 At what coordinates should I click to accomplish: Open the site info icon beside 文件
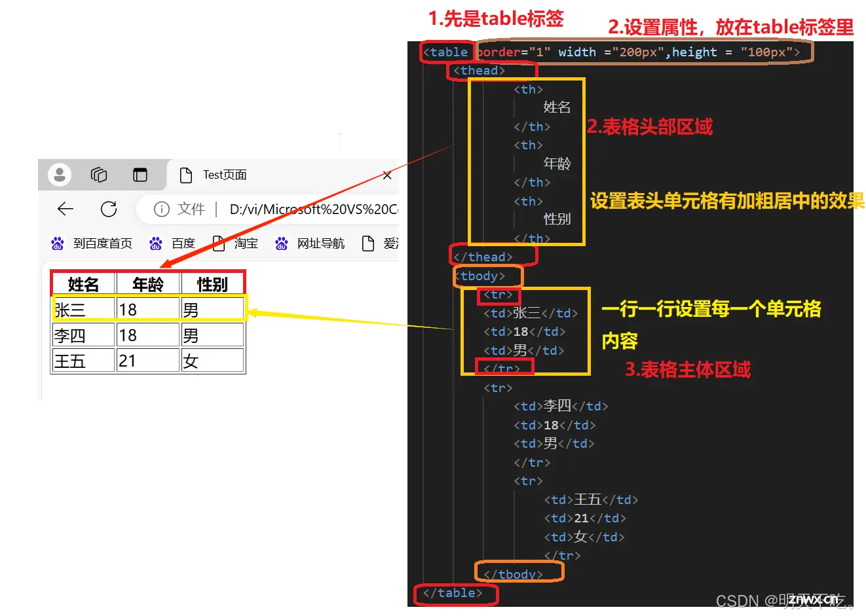pyautogui.click(x=161, y=209)
